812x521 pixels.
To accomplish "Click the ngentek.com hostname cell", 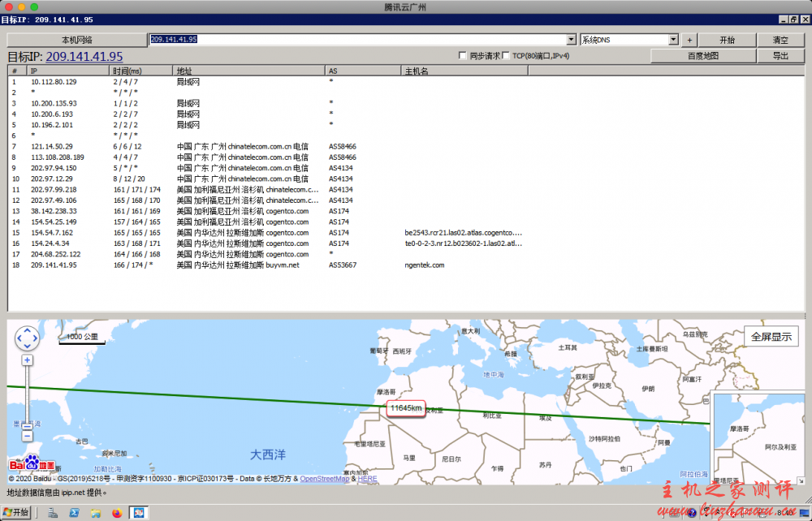I will coord(424,265).
